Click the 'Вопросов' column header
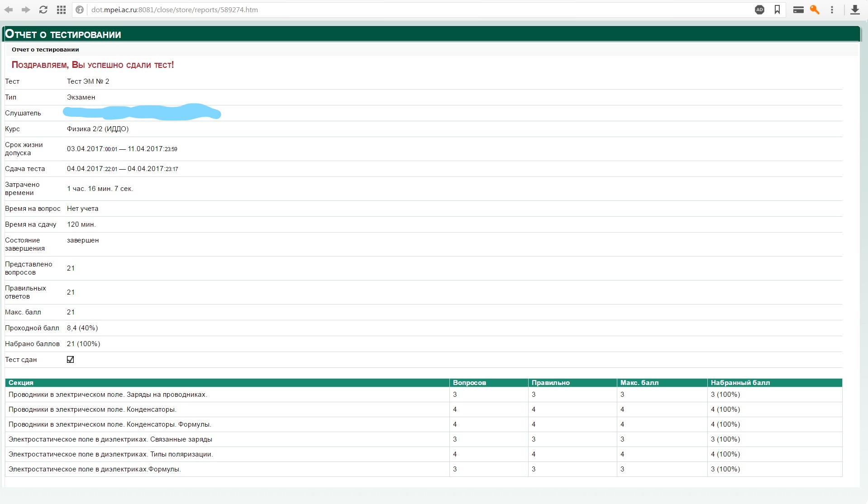Screen dimensions: 868x504 tap(469, 383)
